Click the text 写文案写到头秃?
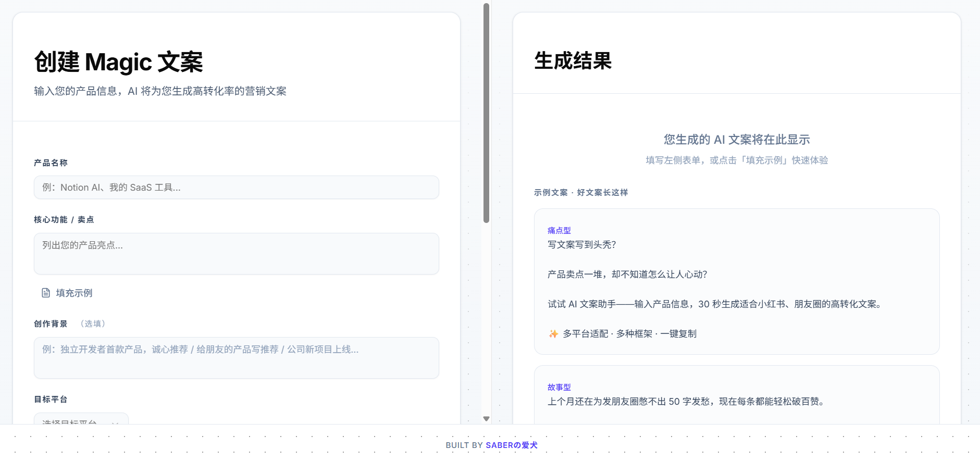 [581, 245]
